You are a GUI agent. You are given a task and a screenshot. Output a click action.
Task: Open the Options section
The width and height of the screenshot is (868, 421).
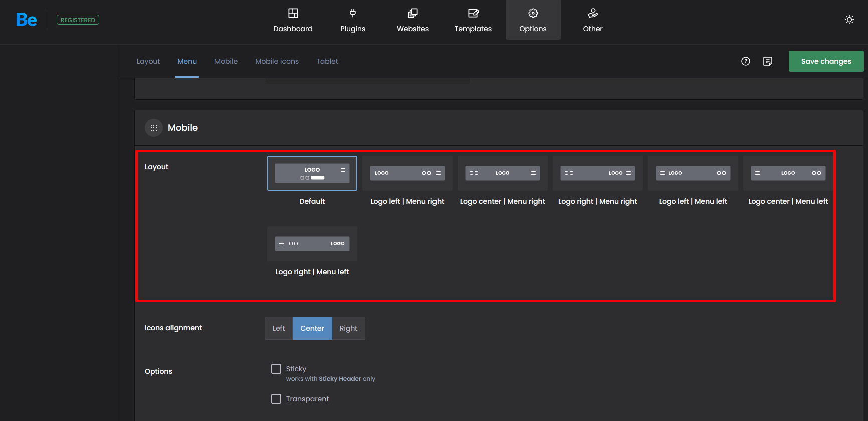click(533, 20)
